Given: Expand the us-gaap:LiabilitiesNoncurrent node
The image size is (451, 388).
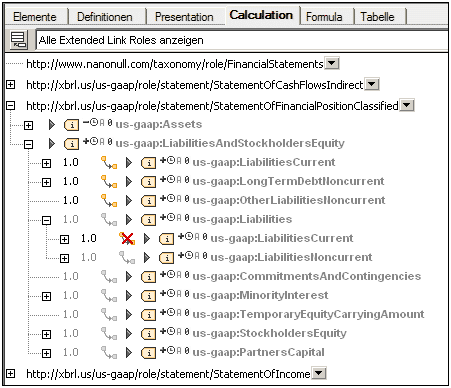Looking at the screenshot, I should click(65, 258).
